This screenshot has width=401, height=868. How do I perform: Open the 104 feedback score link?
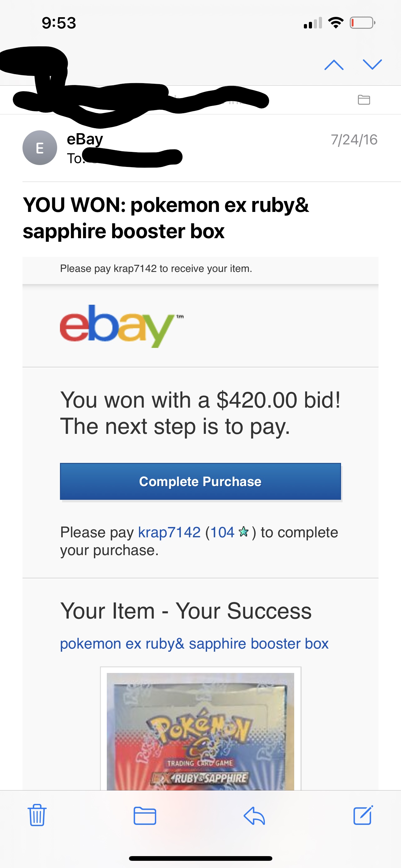point(222,532)
